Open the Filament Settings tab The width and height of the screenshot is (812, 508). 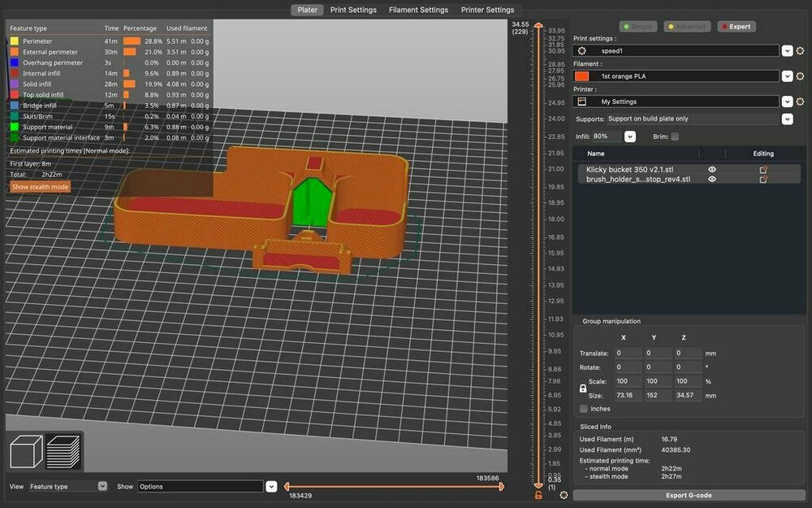[418, 10]
